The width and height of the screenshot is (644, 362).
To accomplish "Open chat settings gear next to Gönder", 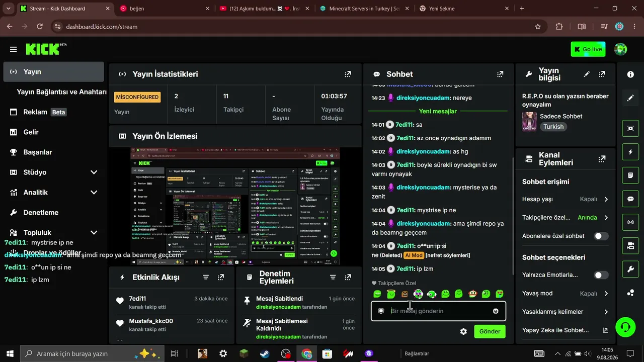I will pos(463,331).
